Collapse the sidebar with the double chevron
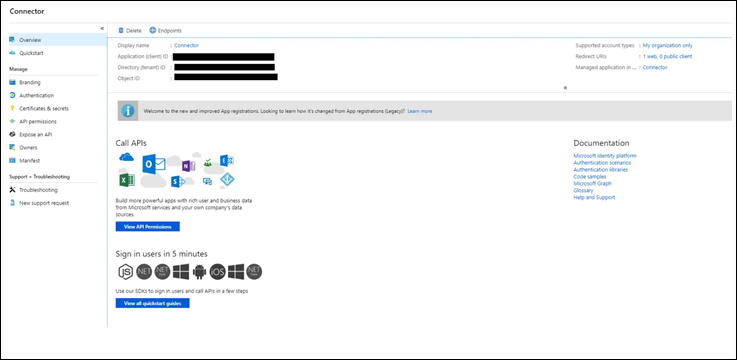The image size is (737, 360). click(102, 29)
